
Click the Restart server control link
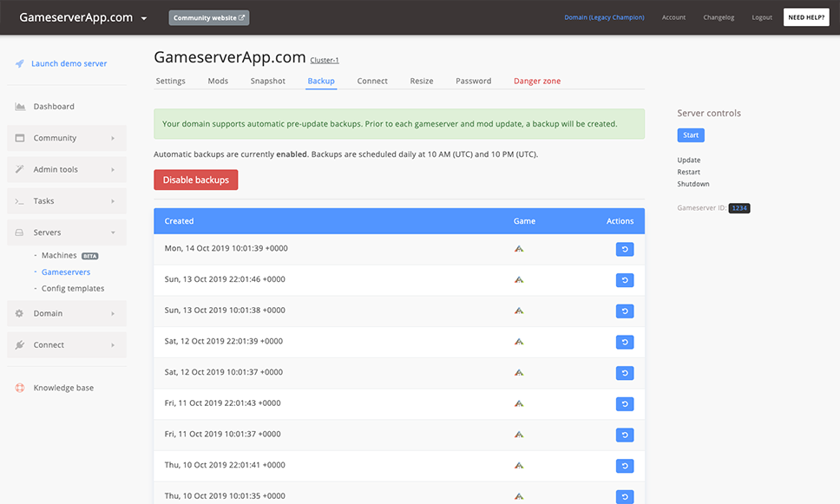coord(688,172)
